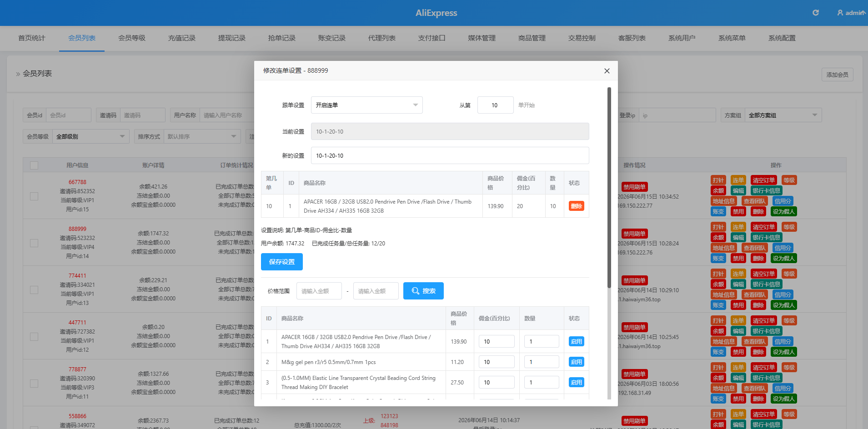Click the maximum price amount field

click(376, 291)
